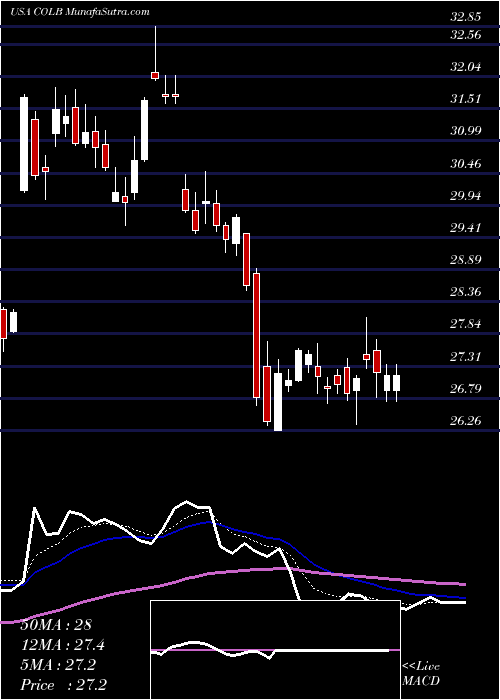The width and height of the screenshot is (500, 700).
Task: Select the 32.56 price axis label
Action: pyautogui.click(x=466, y=35)
